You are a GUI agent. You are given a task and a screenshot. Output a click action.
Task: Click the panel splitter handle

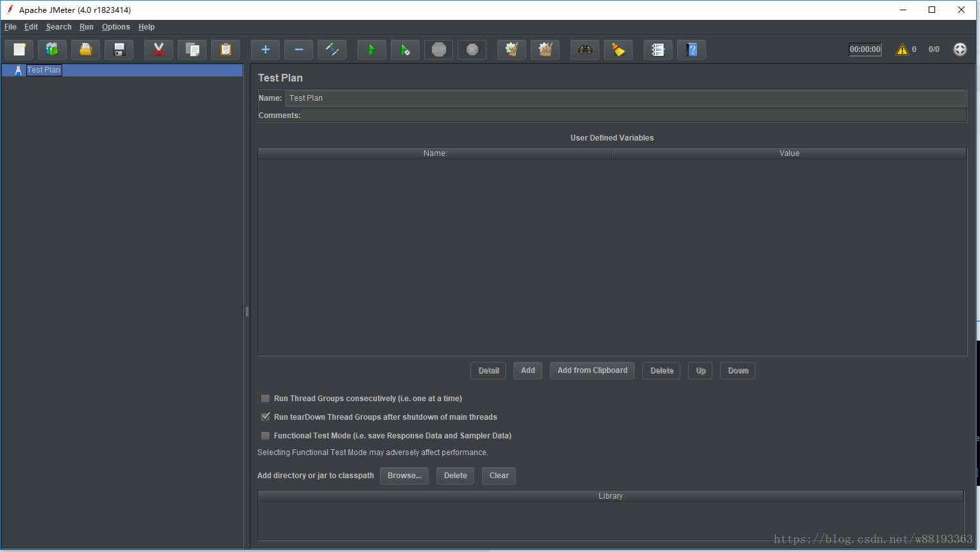click(x=247, y=312)
